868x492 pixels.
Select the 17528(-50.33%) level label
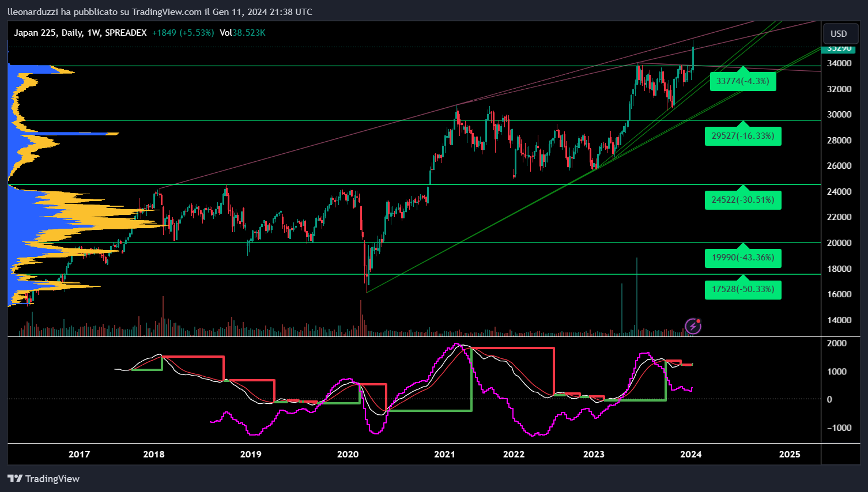(743, 289)
